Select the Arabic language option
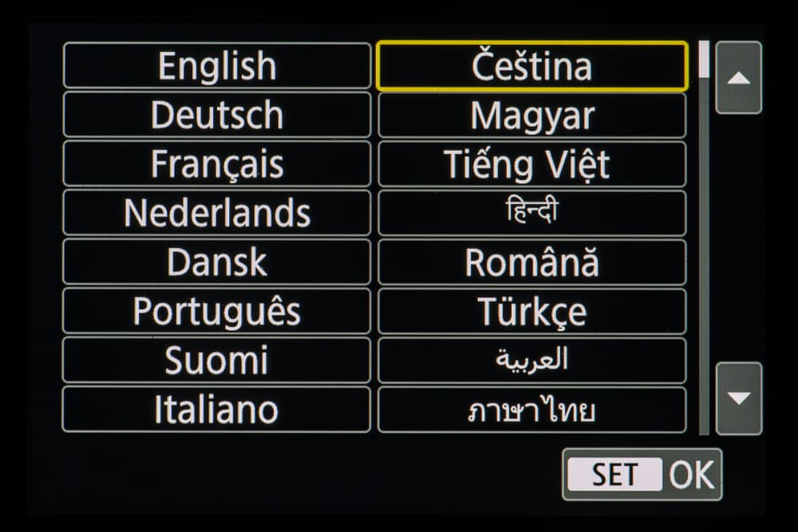 click(x=531, y=361)
